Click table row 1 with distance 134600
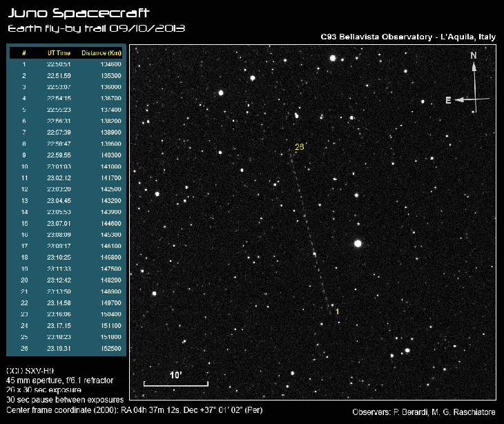The image size is (504, 424). 66,64
